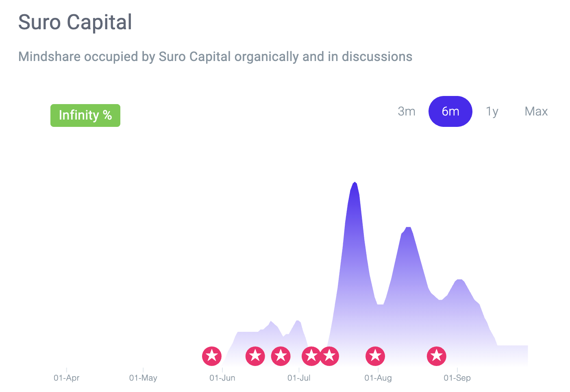
Task: Click the Suro Capital heading
Action: pyautogui.click(x=75, y=22)
